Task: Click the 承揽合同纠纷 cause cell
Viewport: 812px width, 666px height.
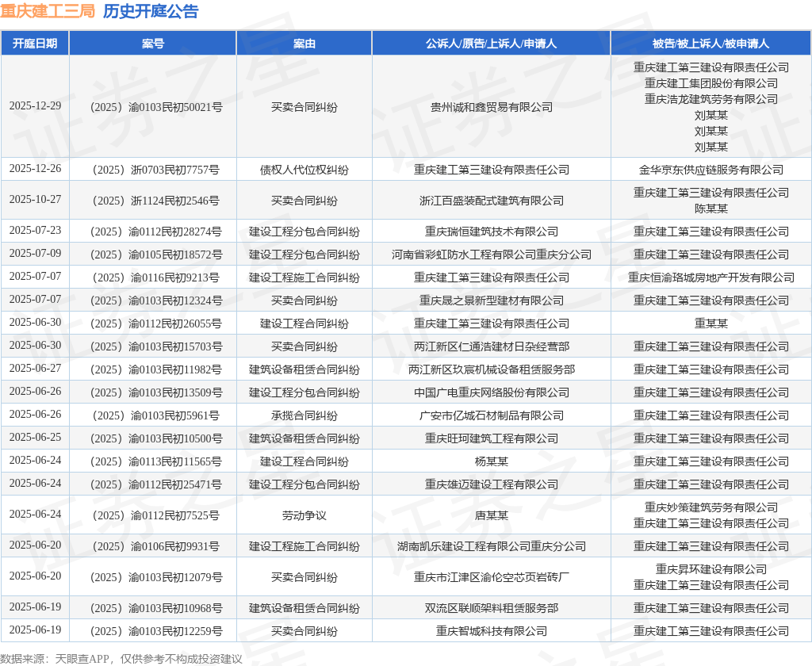Action: click(304, 416)
